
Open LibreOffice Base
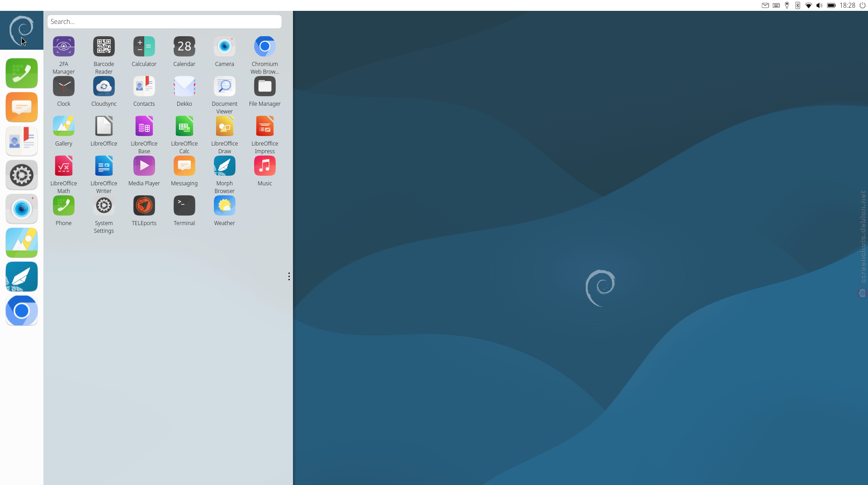coord(144,126)
